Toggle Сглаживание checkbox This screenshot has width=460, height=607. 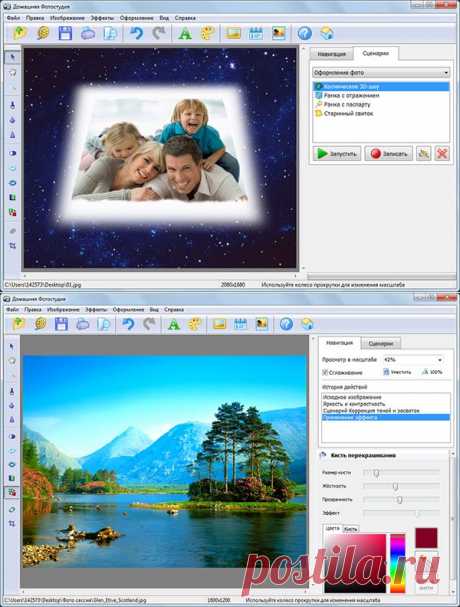click(325, 372)
